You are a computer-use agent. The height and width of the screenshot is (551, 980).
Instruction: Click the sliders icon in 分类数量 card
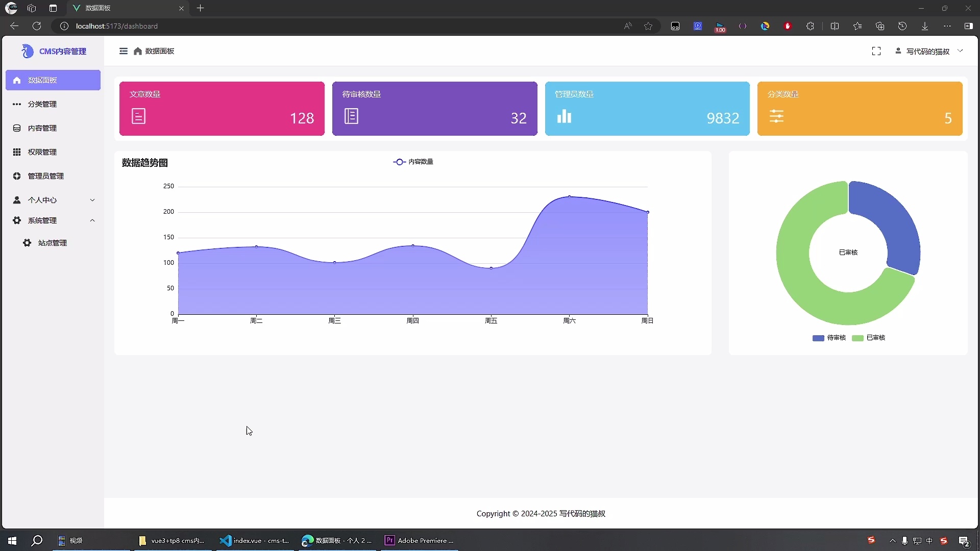click(776, 116)
